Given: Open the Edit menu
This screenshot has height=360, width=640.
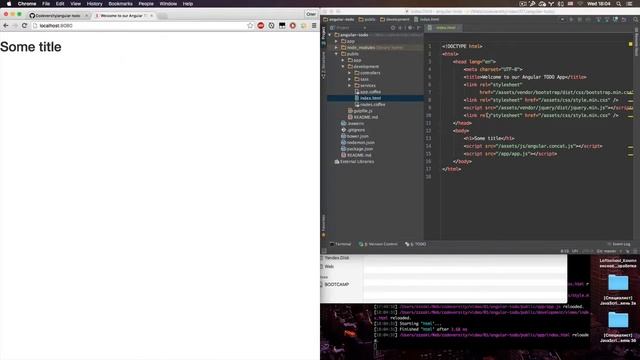Looking at the screenshot, I should [x=60, y=4].
